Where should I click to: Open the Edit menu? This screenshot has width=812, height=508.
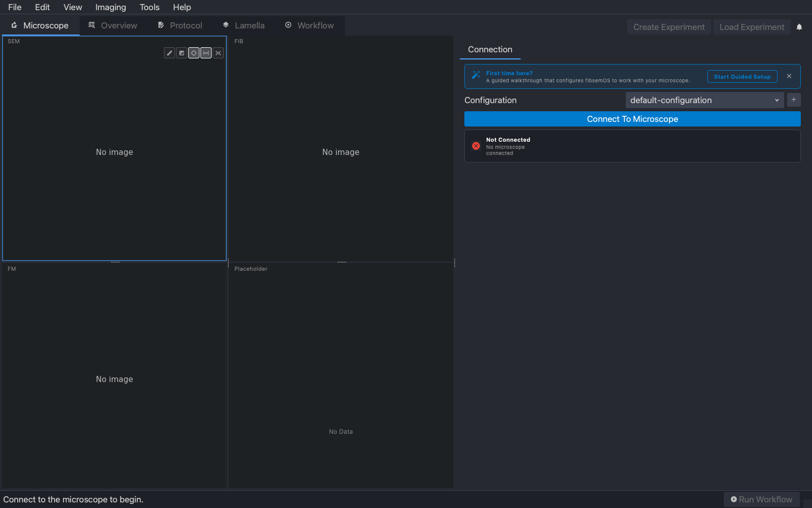pyautogui.click(x=42, y=7)
